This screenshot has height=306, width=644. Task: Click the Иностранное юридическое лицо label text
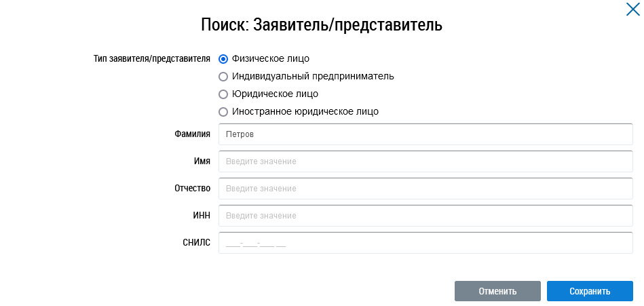(x=305, y=112)
